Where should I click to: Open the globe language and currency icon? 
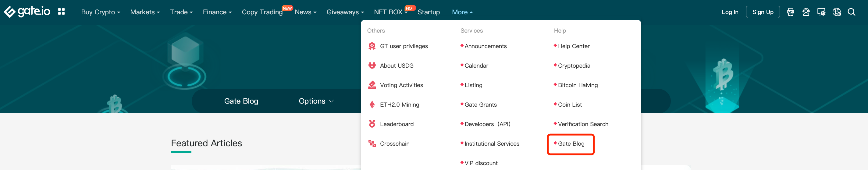(837, 12)
